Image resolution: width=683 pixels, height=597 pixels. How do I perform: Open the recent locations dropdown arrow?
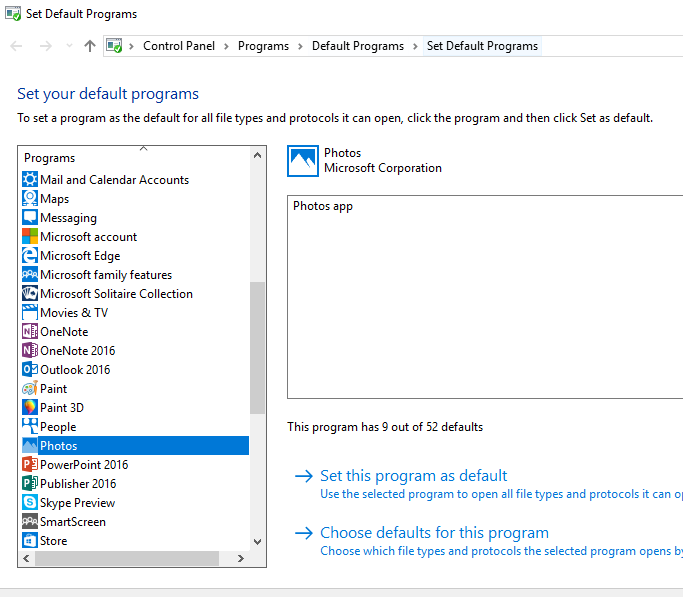69,46
